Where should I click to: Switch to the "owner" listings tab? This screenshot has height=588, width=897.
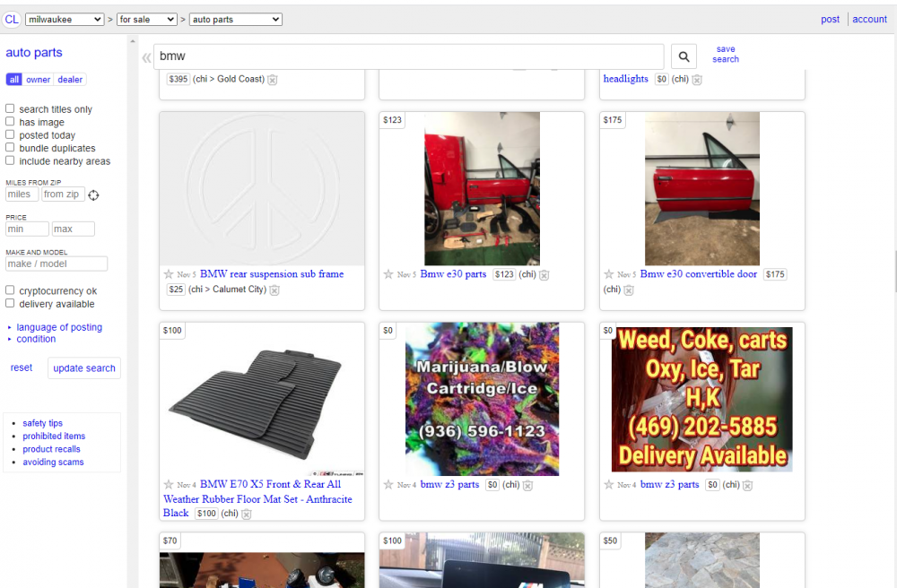(38, 79)
